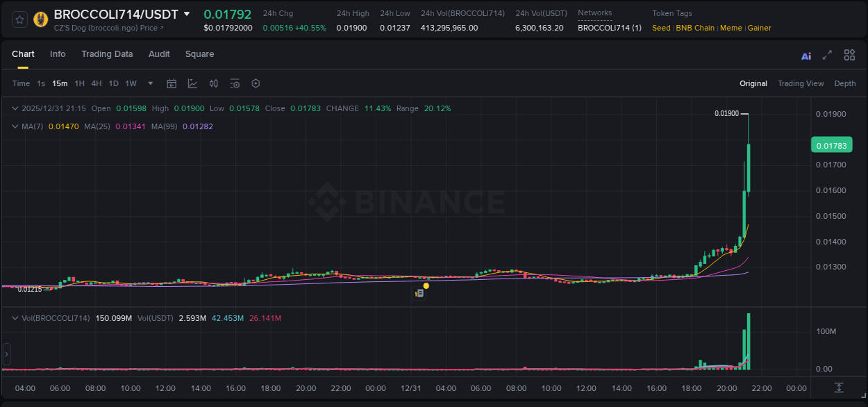Open the candlestick comparison icon
The height and width of the screenshot is (407, 868).
[214, 83]
